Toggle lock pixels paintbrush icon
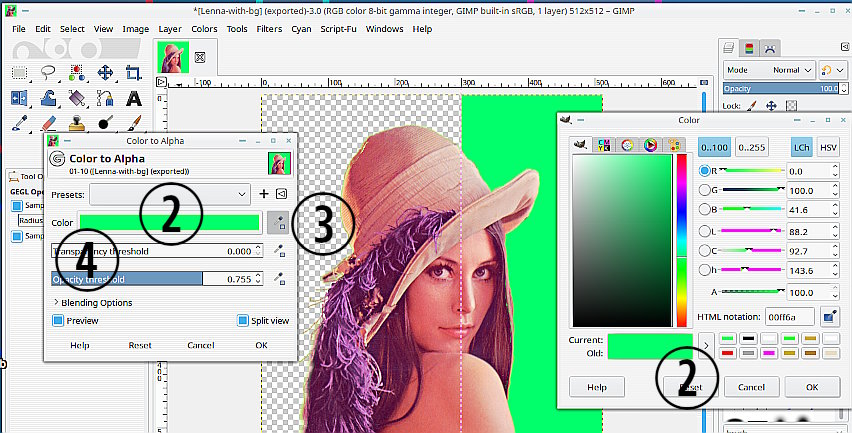 click(752, 106)
